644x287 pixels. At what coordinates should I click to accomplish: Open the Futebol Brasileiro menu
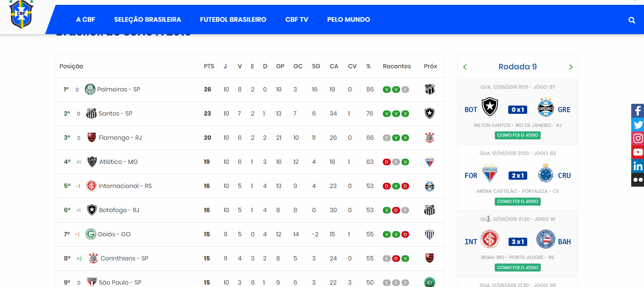[x=233, y=20]
